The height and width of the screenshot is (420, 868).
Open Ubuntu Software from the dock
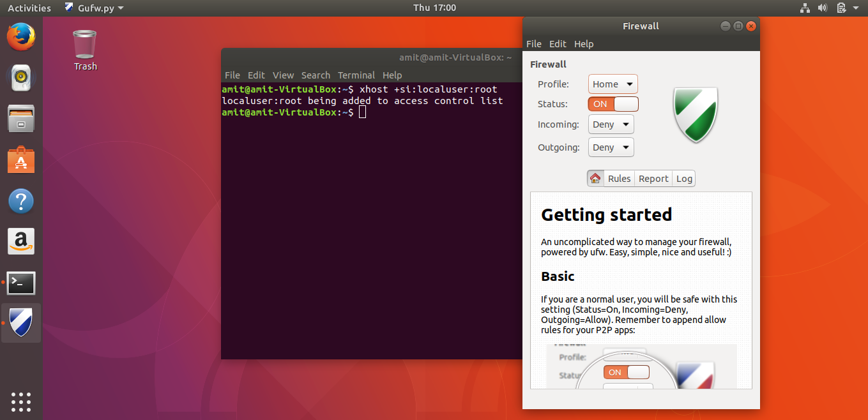point(20,160)
